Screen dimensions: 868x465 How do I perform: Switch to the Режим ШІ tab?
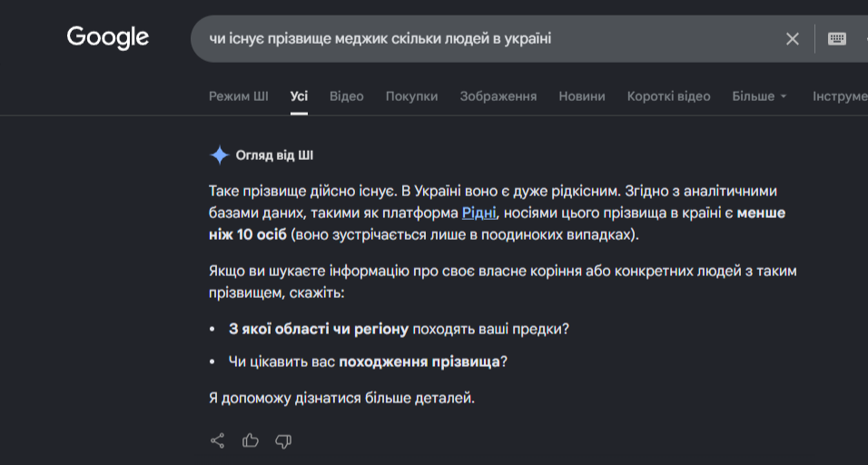pyautogui.click(x=239, y=96)
